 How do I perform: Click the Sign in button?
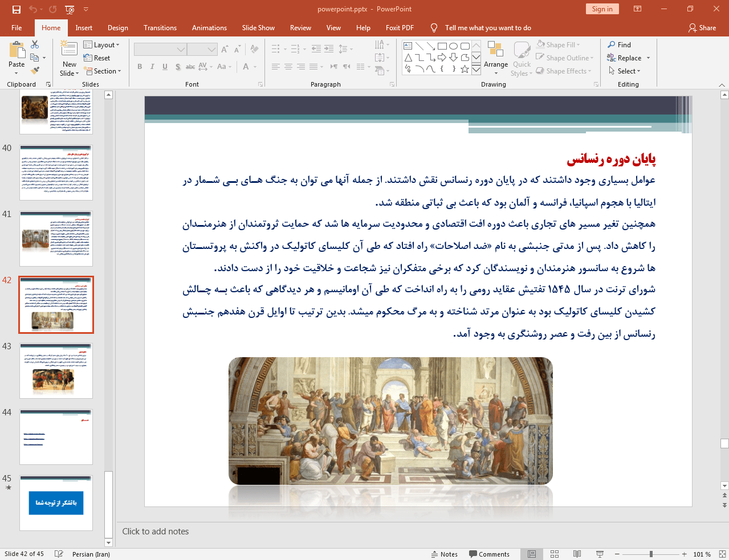[x=602, y=9]
